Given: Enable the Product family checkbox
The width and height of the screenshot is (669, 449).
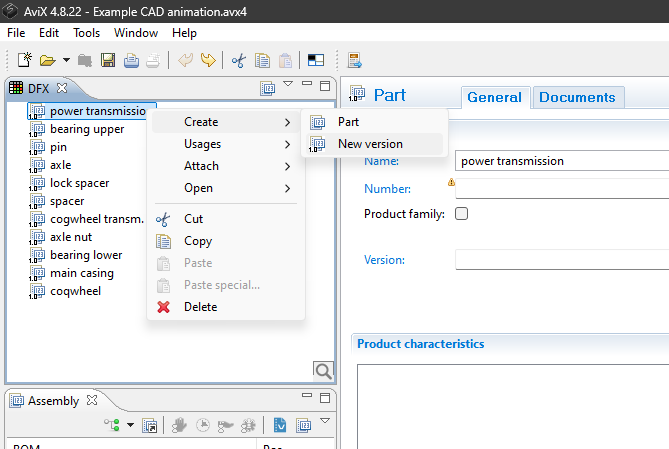Looking at the screenshot, I should [461, 214].
